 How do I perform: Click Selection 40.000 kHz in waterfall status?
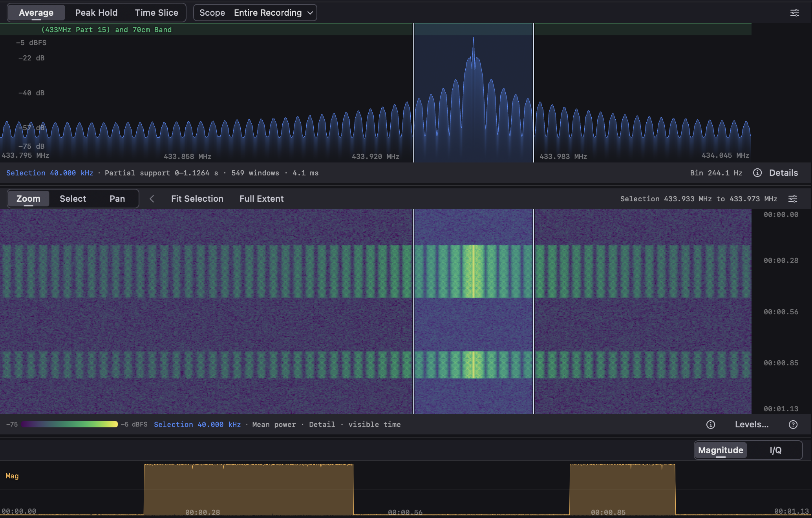pos(197,425)
